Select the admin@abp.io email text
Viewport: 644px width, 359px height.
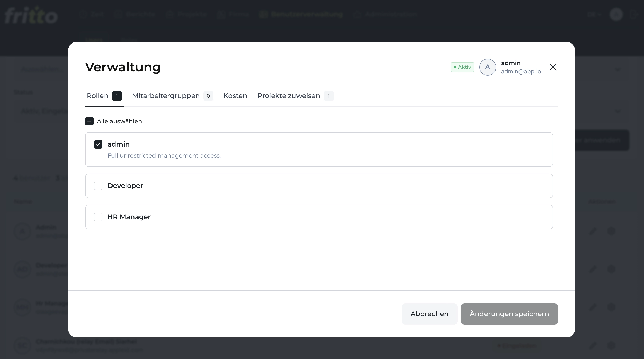(521, 72)
